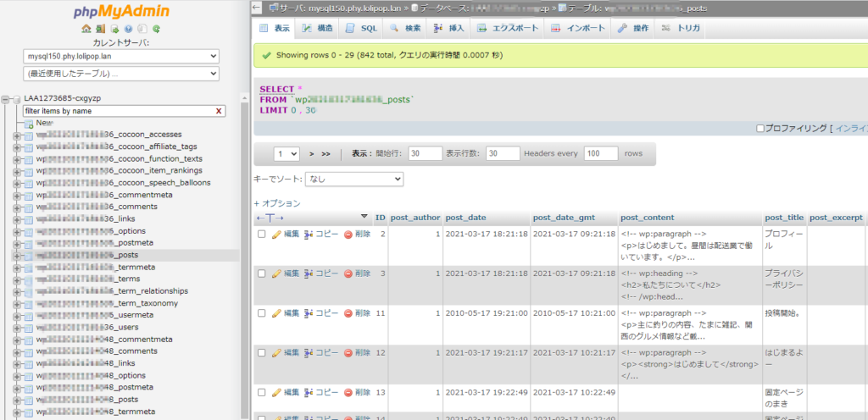Open the エクスポート export tab
Image resolution: width=868 pixels, height=420 pixels.
coord(508,28)
